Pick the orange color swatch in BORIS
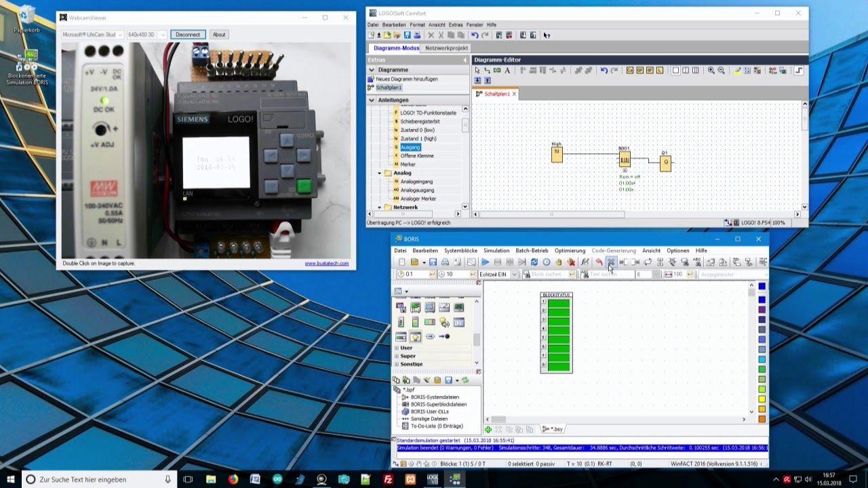Screen dimensions: 868x488 tap(762, 419)
